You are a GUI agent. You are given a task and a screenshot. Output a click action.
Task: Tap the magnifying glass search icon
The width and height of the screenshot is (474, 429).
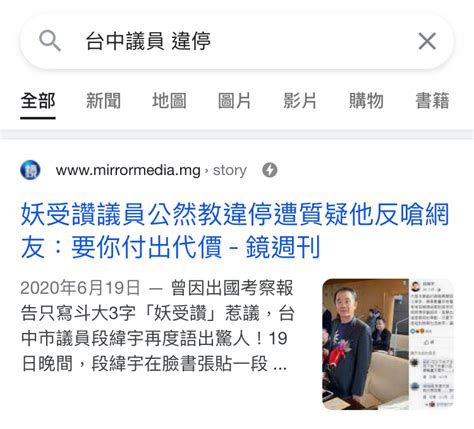point(50,41)
